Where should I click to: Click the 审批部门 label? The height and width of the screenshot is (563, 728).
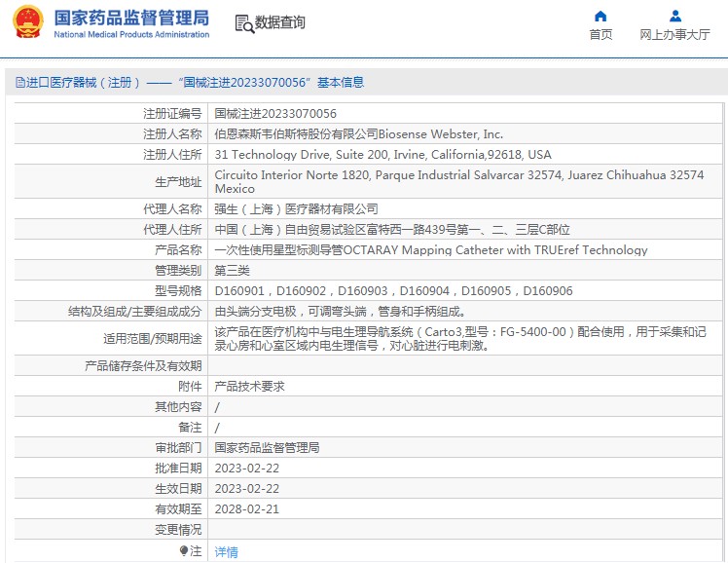(178, 448)
